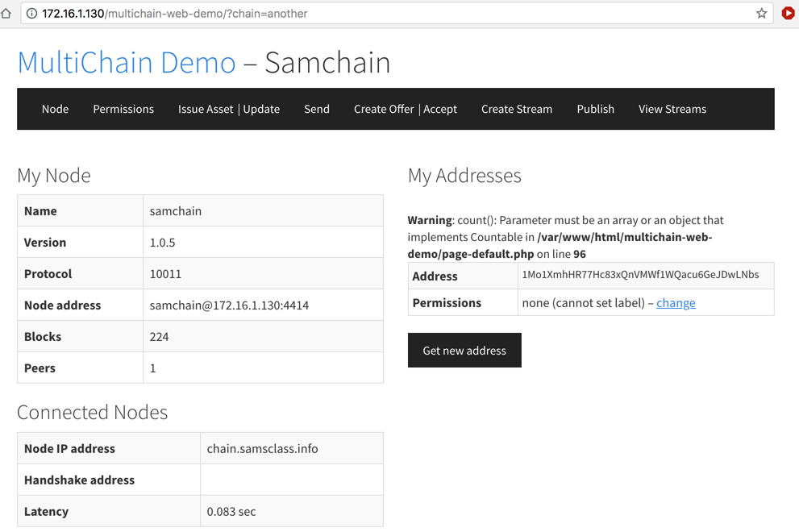The width and height of the screenshot is (799, 532).
Task: Open the Accept offer page
Action: 439,109
